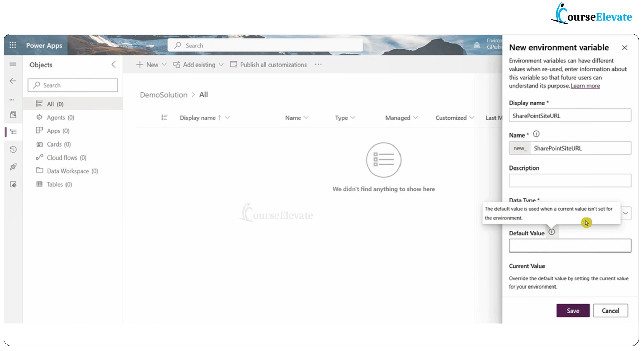Click into the Default Value field
Screen dimensions: 644x351
pyautogui.click(x=570, y=246)
